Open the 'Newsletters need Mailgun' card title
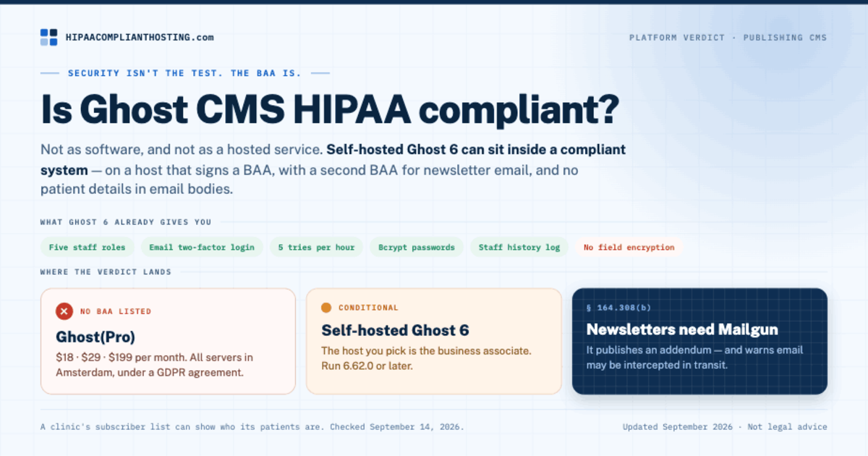Viewport: 868px width, 456px height. tap(682, 330)
